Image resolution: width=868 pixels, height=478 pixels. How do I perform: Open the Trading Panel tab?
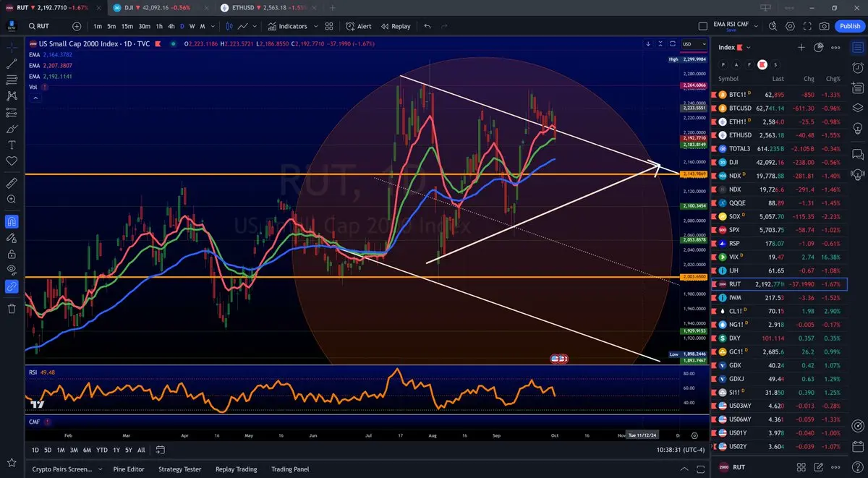coord(290,469)
